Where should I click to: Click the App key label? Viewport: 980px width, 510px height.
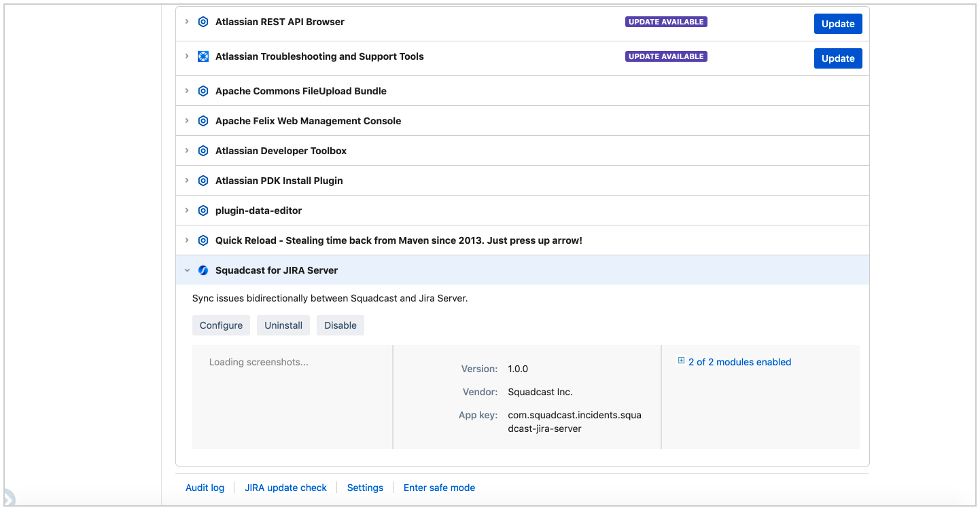coord(478,415)
